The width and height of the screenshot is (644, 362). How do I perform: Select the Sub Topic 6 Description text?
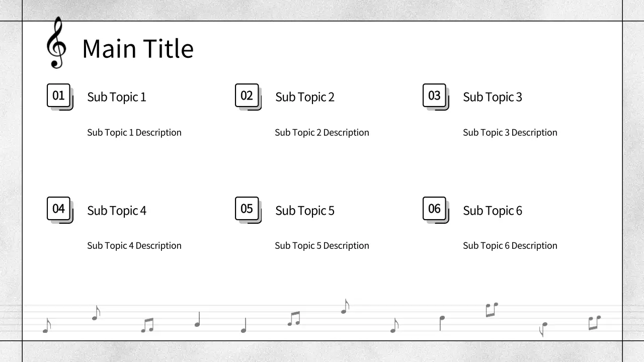(510, 246)
